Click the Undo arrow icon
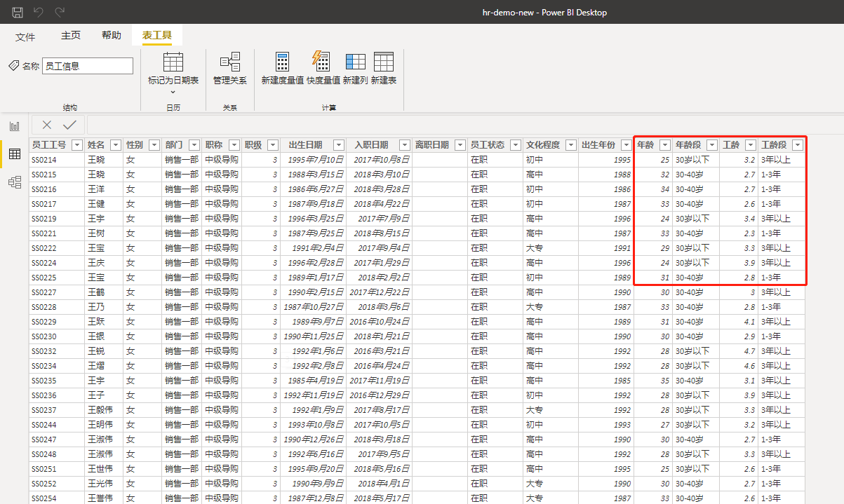 39,12
